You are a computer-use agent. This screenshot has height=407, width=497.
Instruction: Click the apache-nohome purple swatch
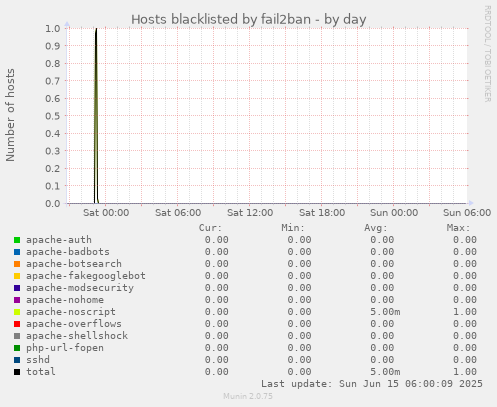[x=17, y=300]
